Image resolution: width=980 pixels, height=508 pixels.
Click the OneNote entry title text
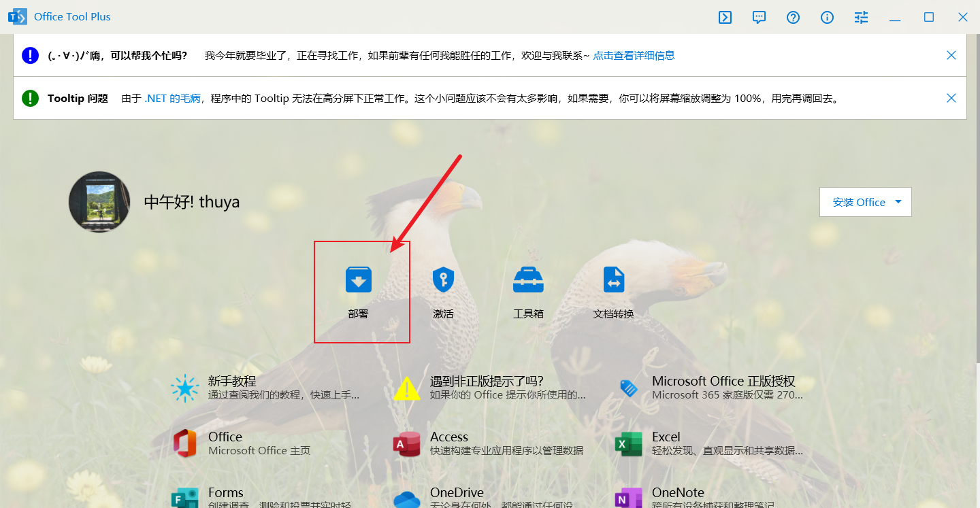pos(678,492)
